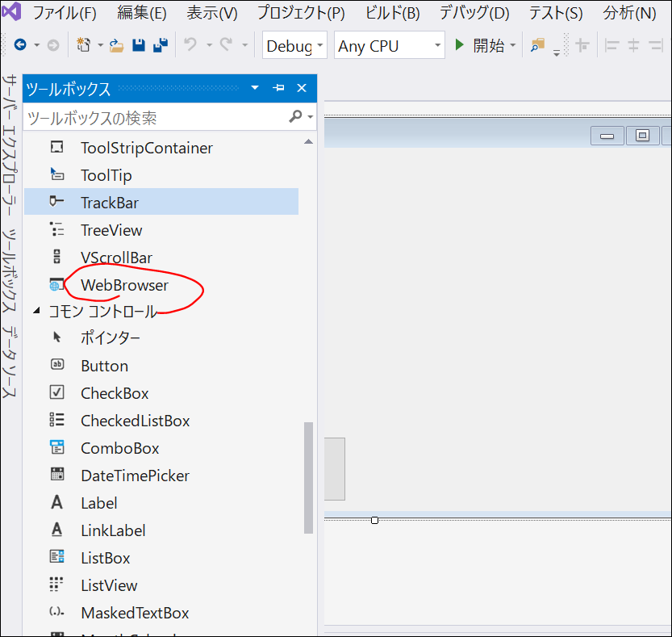Click the green start debugging arrow
Image resolution: width=672 pixels, height=637 pixels.
[x=460, y=44]
